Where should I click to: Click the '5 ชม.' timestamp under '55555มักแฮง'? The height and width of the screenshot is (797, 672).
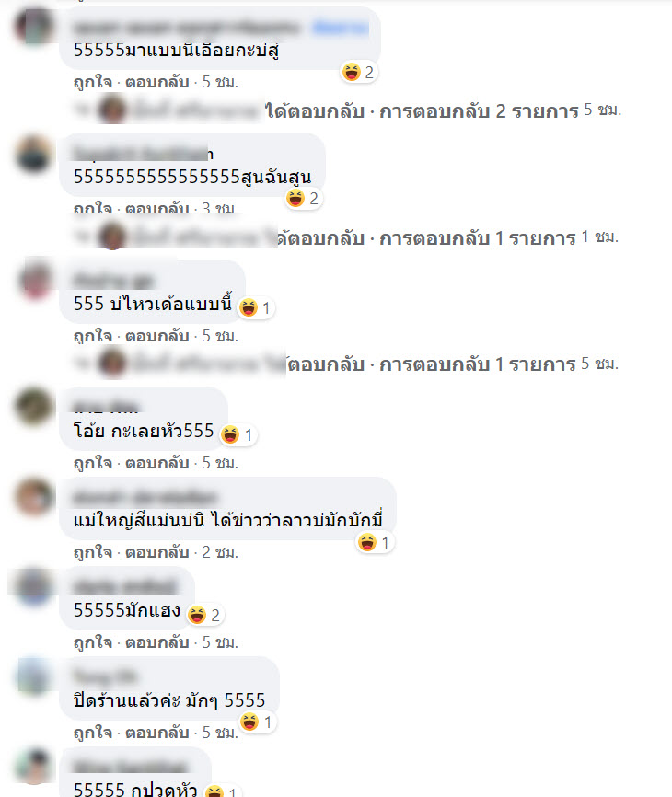[x=220, y=642]
